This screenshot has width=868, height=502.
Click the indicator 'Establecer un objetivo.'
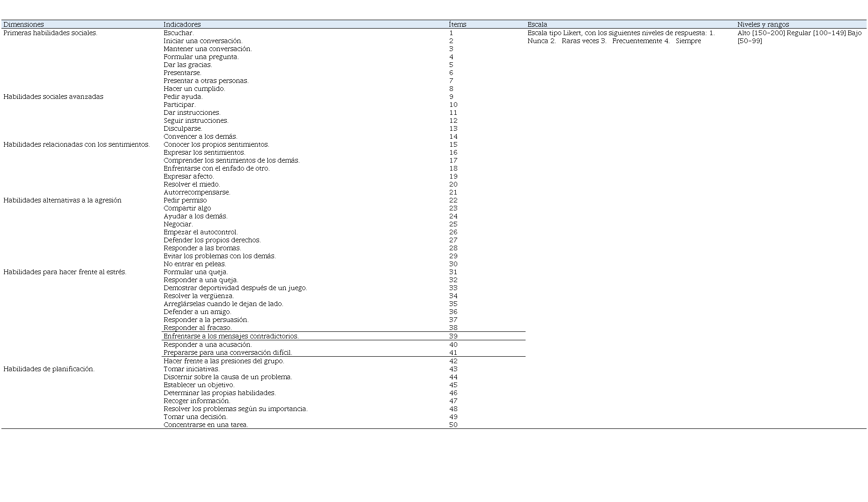click(199, 385)
